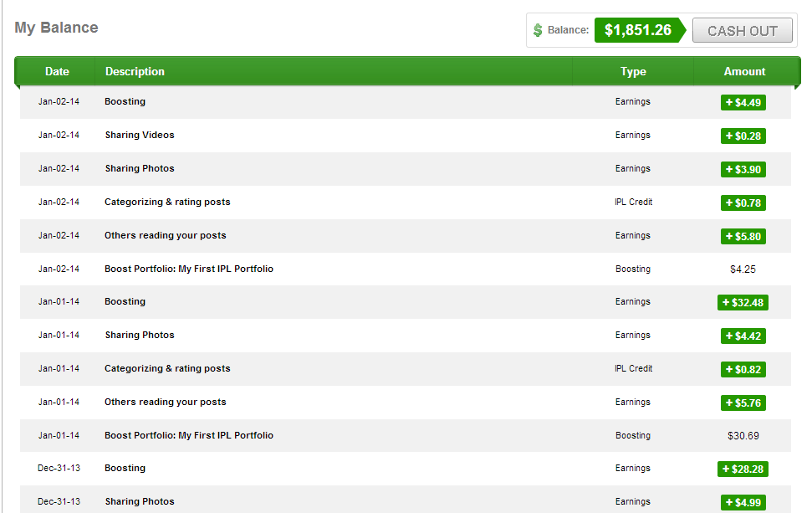
Task: Select Jan-02-14 Categorizing & rating posts entry
Action: click(167, 202)
